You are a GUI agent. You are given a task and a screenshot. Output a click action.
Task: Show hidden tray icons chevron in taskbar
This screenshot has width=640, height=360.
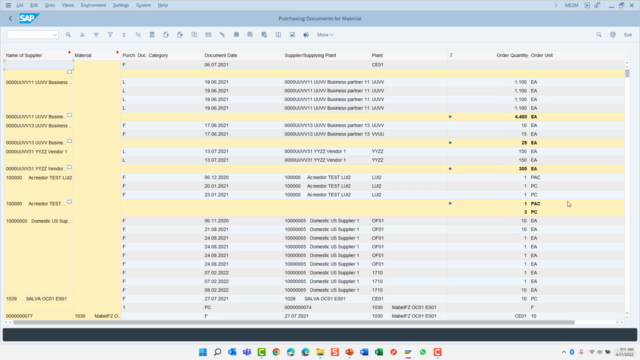tap(564, 352)
